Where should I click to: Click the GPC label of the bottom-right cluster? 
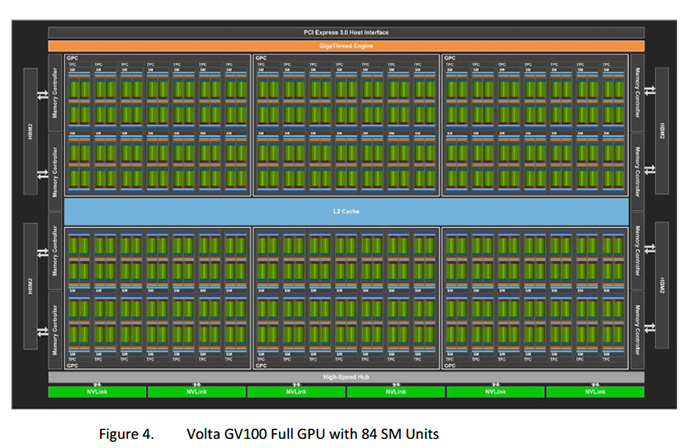(450, 365)
